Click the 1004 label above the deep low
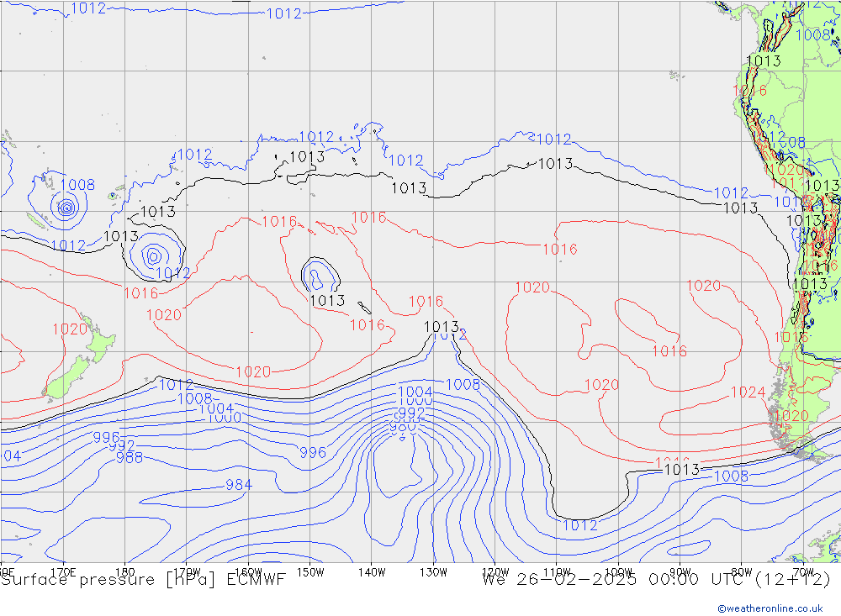Viewport: 841px width, 616px height. (415, 392)
